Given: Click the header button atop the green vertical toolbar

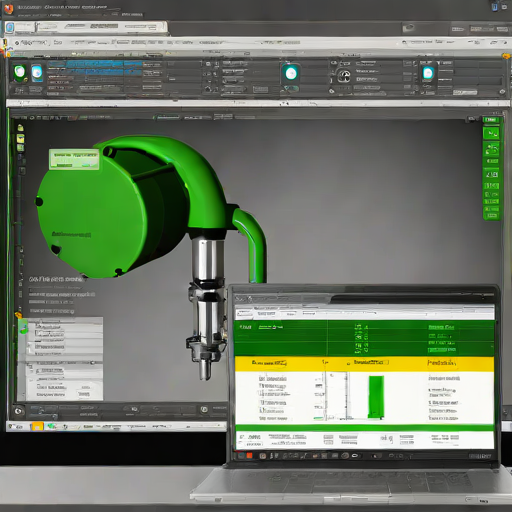Looking at the screenshot, I should click(x=491, y=120).
